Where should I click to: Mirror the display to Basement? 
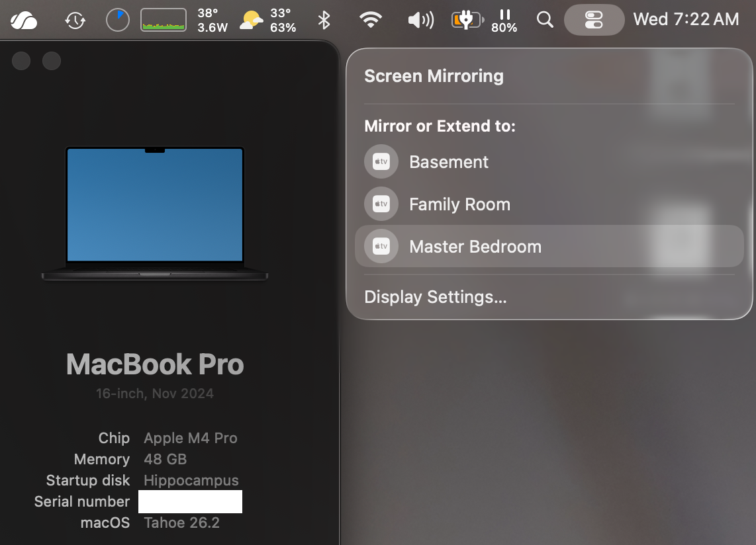549,162
